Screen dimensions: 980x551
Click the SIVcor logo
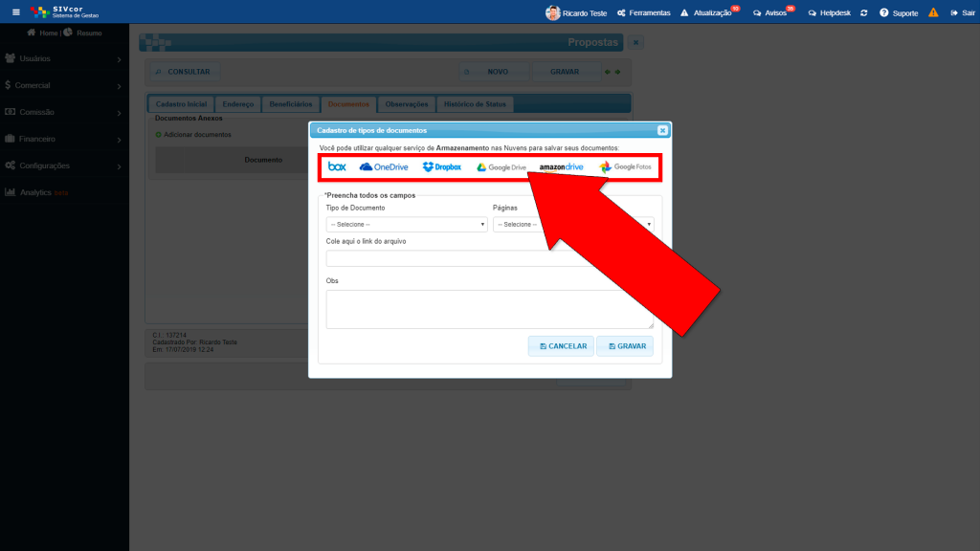[x=65, y=11]
